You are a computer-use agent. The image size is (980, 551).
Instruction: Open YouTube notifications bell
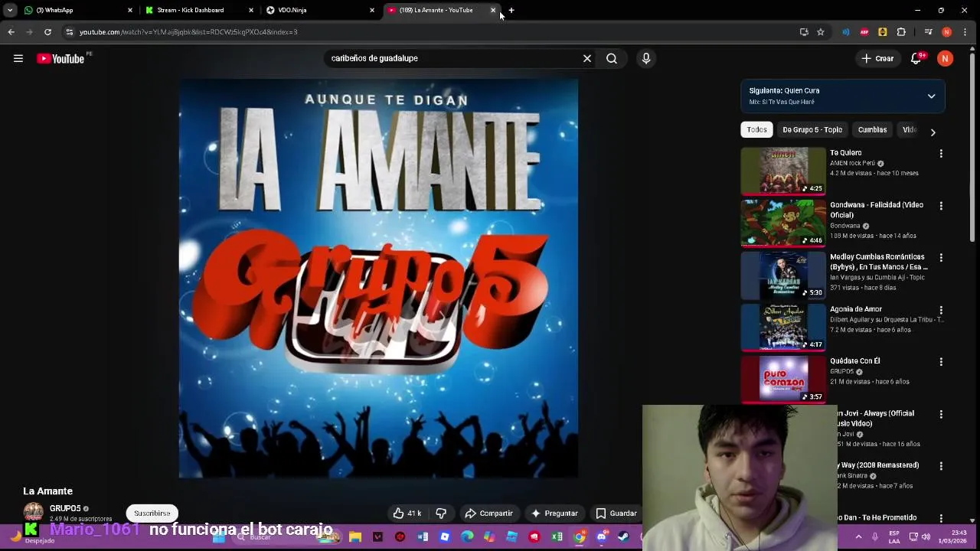click(916, 58)
